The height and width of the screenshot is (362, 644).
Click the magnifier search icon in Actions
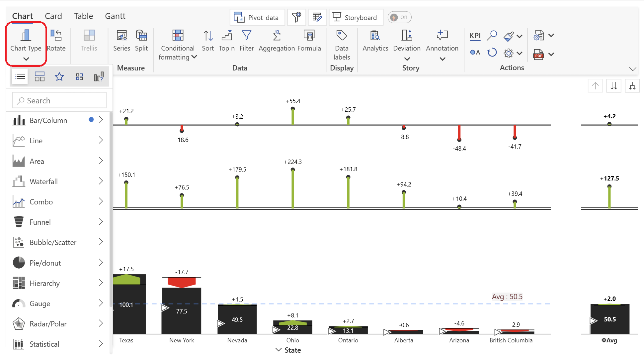[492, 35]
